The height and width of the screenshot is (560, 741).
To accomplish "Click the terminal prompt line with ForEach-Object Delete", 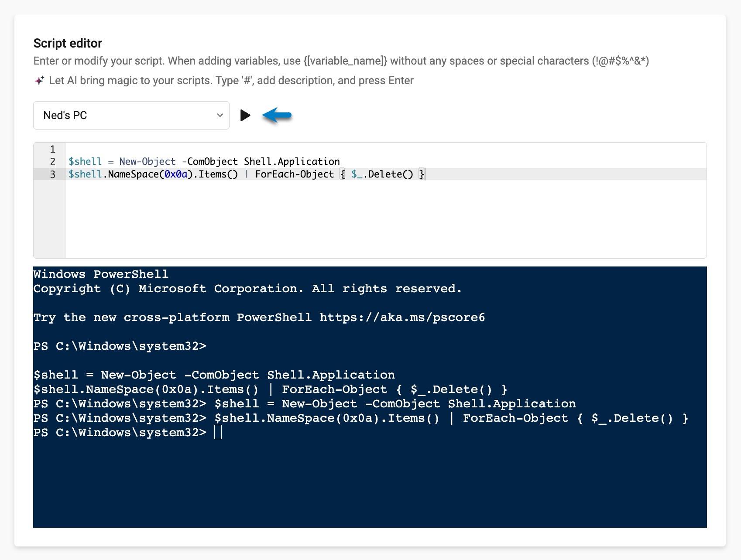I will pos(361,418).
